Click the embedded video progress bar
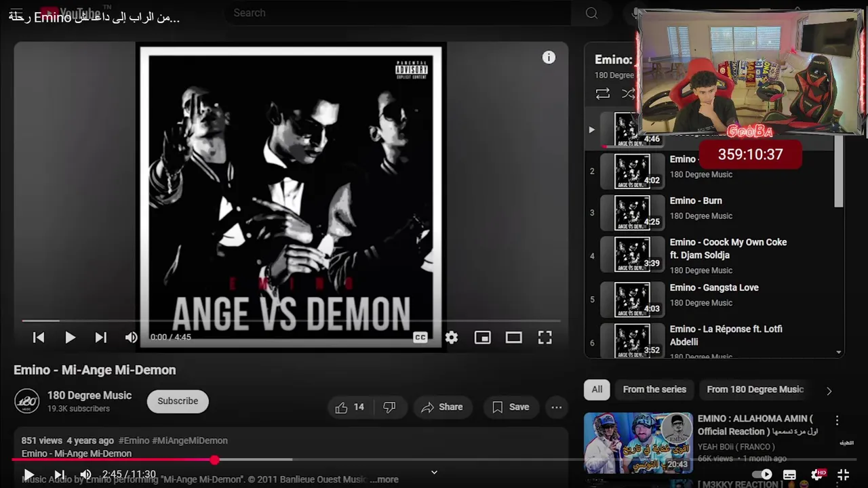This screenshot has width=868, height=488. pos(291,321)
